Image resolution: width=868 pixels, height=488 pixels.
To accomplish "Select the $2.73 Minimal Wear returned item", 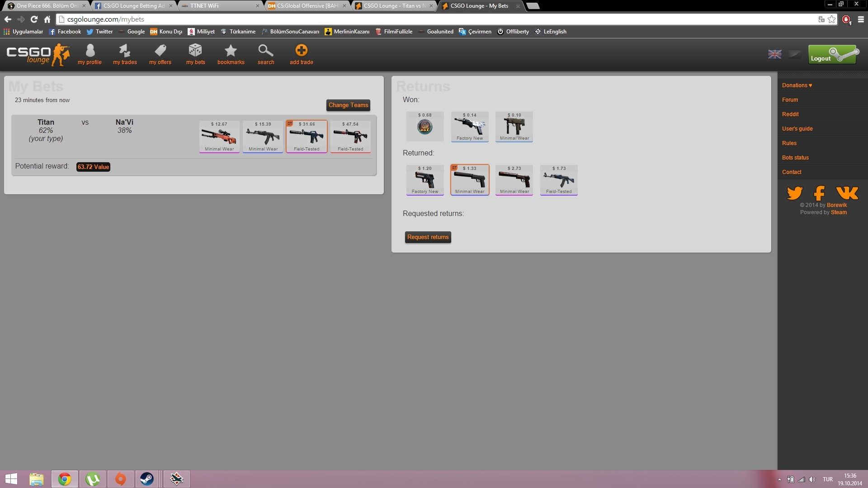I will coord(514,180).
